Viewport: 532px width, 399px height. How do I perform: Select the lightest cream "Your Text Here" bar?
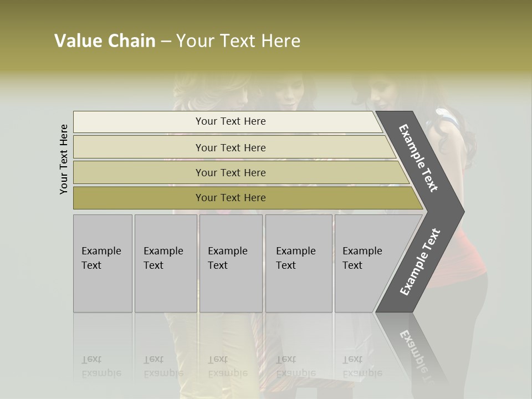click(228, 121)
